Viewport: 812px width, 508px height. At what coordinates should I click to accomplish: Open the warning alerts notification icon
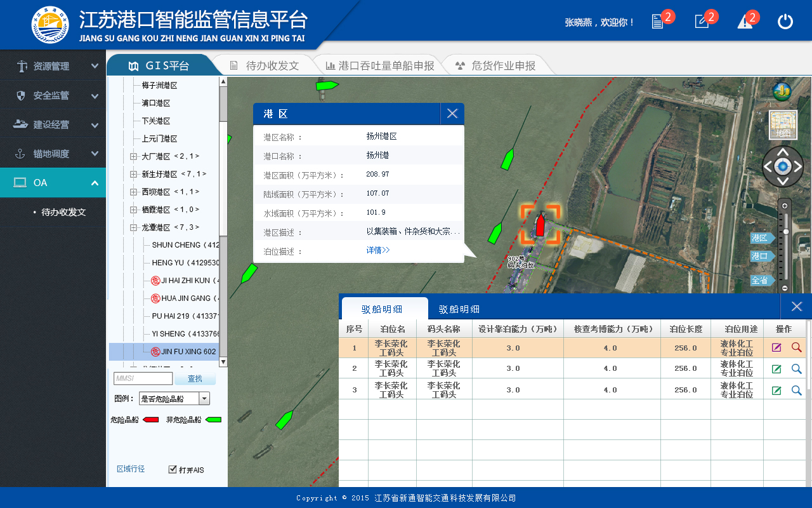pyautogui.click(x=745, y=22)
